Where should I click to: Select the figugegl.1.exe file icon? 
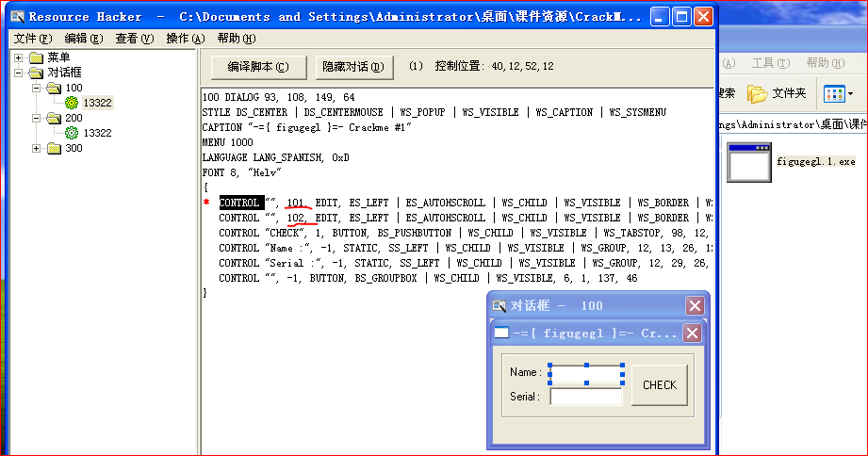pyautogui.click(x=749, y=162)
